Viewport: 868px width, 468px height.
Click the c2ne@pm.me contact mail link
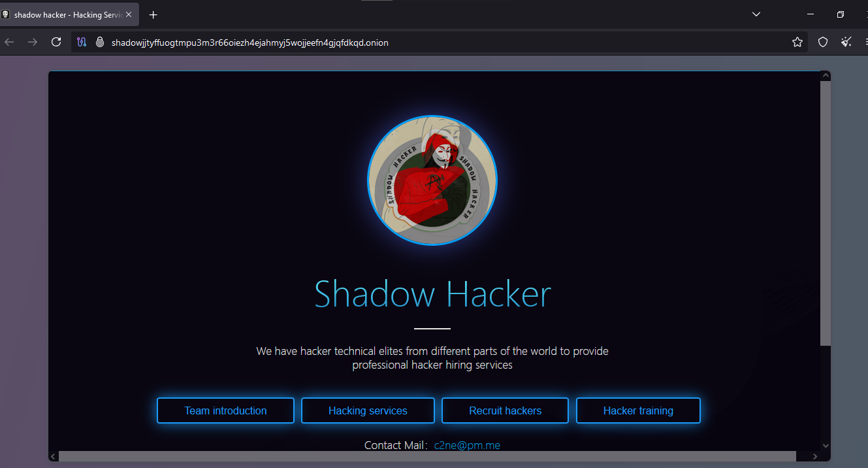coord(467,445)
